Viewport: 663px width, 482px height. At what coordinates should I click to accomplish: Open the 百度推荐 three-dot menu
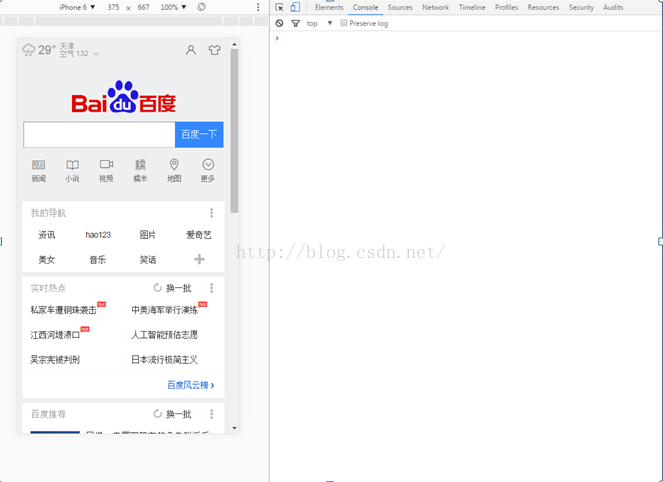coord(211,414)
